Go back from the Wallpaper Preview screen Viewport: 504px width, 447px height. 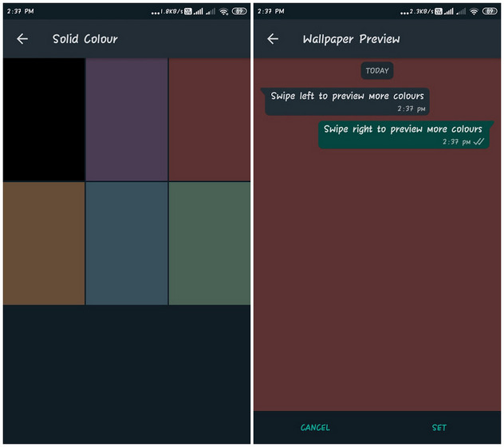tap(273, 39)
